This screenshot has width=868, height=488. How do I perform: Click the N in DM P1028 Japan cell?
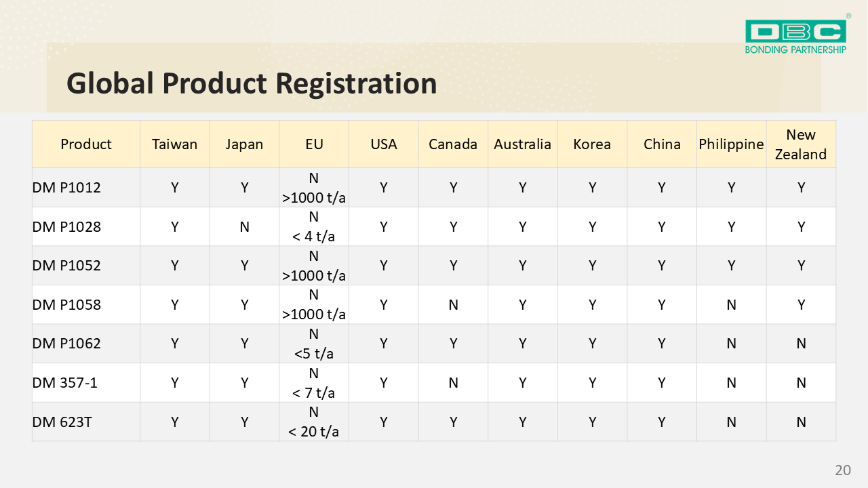click(x=245, y=227)
